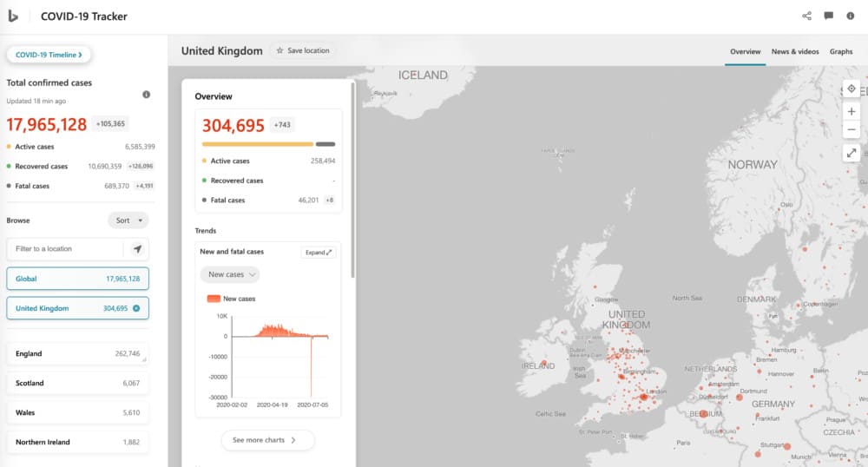Click the overview panel scrollbar

(352, 181)
